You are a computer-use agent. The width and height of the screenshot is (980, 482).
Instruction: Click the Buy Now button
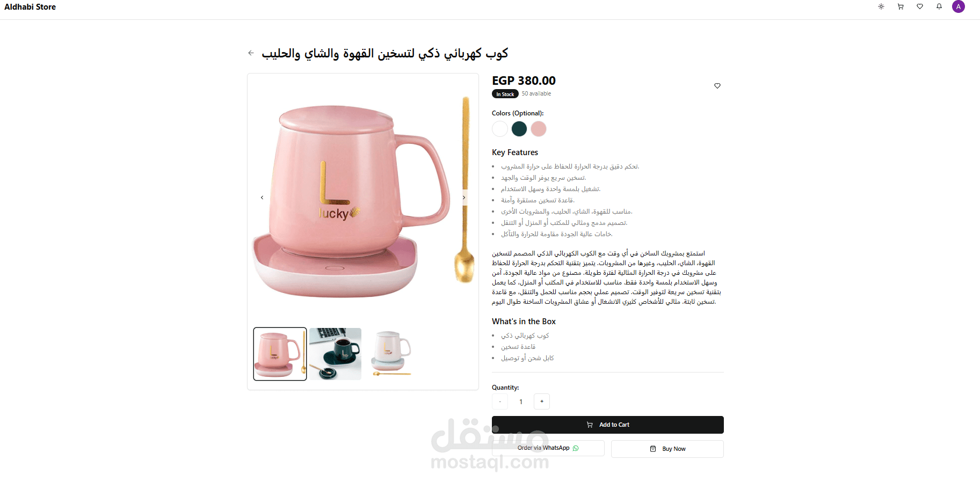tap(667, 449)
